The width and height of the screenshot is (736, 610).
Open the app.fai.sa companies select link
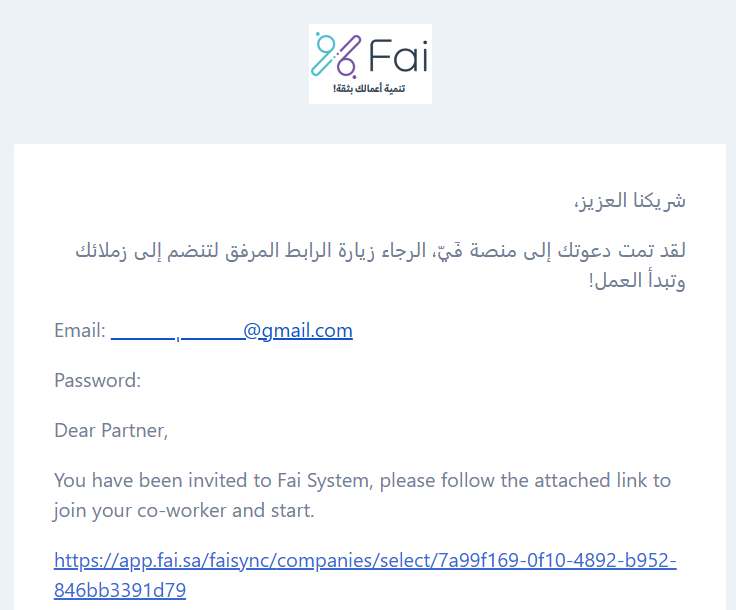pos(365,575)
